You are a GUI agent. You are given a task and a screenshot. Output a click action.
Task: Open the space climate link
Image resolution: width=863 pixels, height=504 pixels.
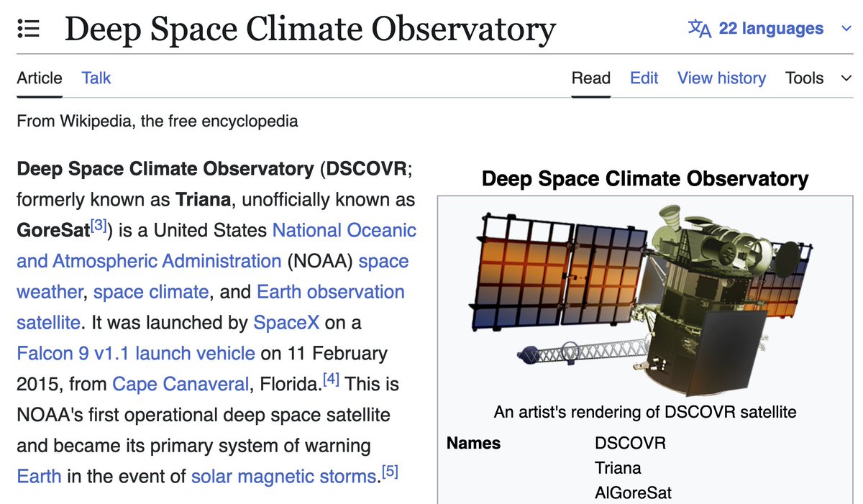click(151, 292)
